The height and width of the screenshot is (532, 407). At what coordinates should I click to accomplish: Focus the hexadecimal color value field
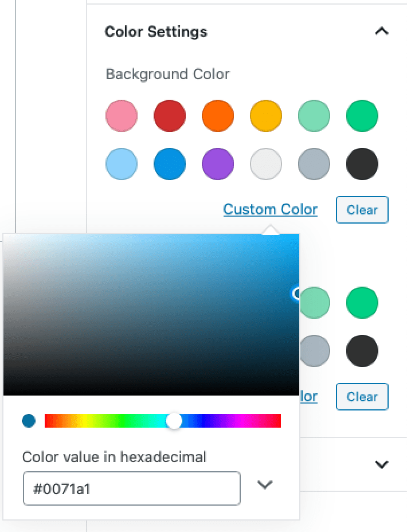tap(132, 488)
